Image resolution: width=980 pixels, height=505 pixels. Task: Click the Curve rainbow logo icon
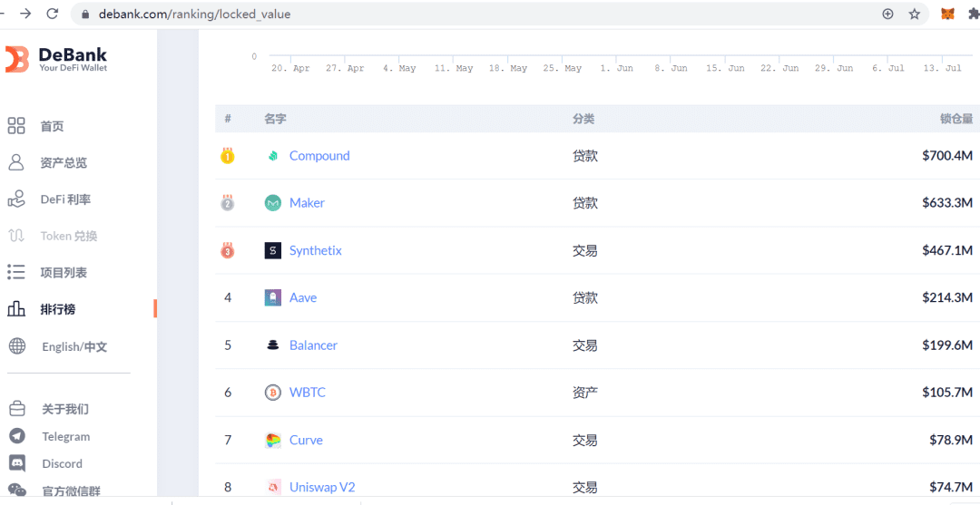click(272, 440)
